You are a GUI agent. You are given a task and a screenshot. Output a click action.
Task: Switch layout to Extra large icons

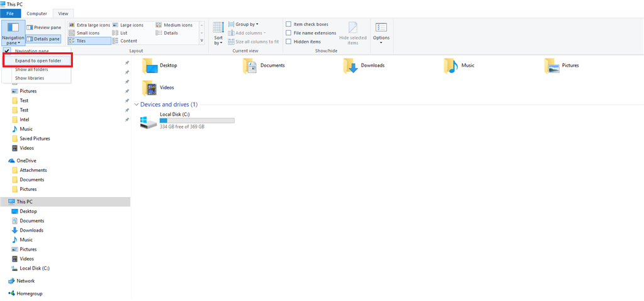[x=89, y=25]
